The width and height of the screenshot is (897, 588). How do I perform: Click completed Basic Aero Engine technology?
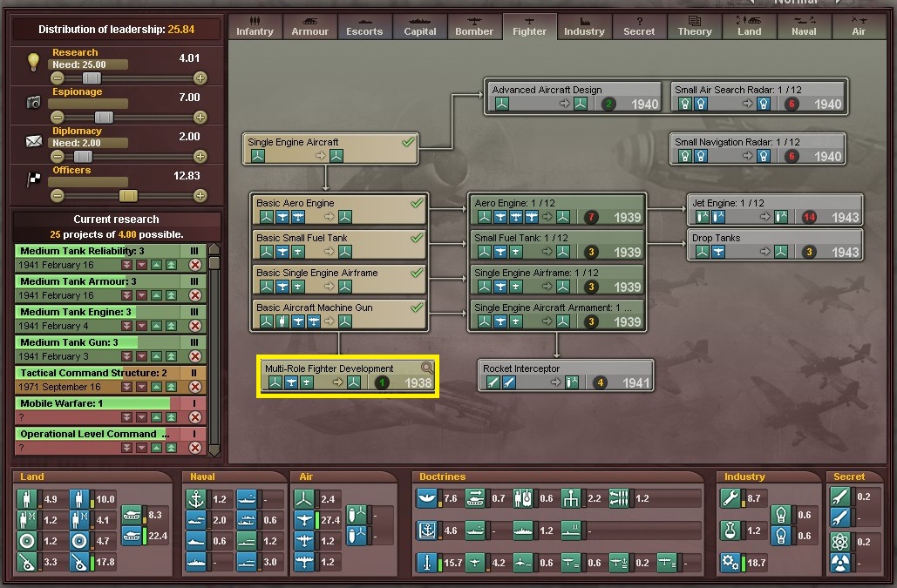[339, 210]
